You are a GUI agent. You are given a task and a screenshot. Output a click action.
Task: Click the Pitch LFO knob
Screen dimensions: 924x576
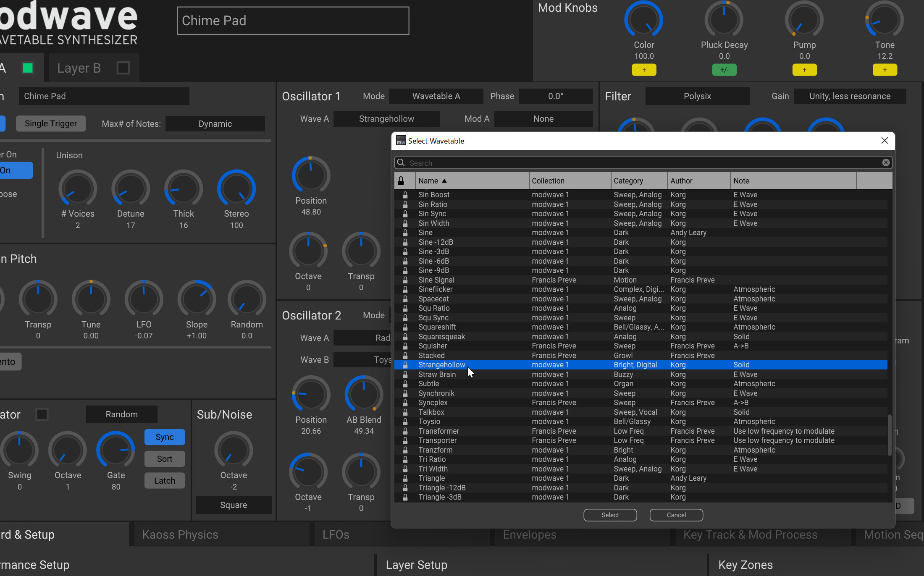click(x=144, y=299)
